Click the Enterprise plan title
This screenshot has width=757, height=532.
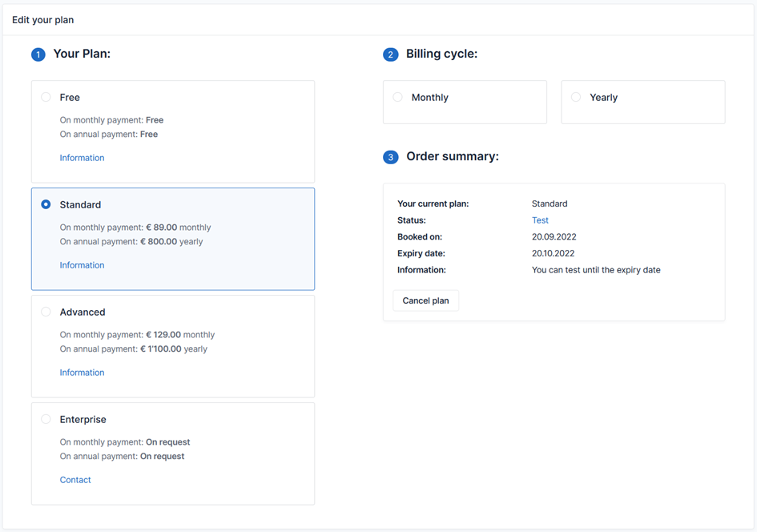(83, 419)
